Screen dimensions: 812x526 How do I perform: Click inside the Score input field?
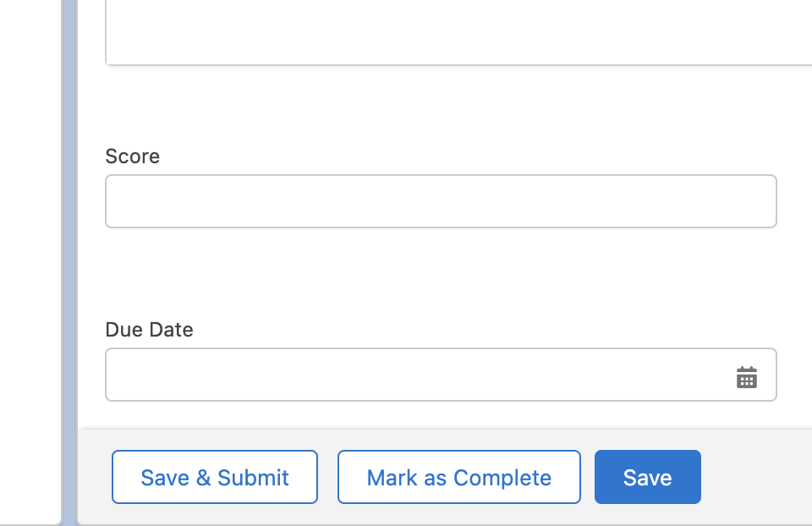pos(441,201)
